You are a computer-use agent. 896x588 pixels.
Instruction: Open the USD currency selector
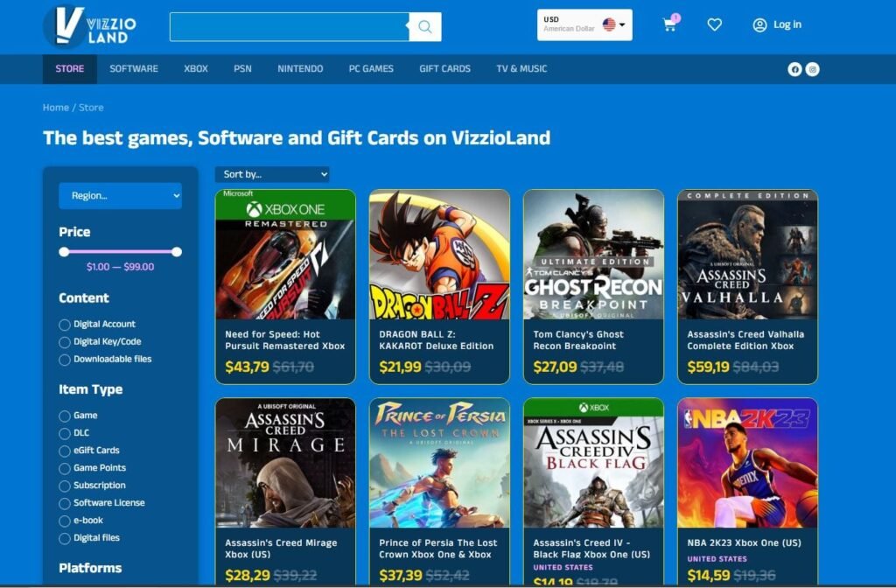click(584, 24)
